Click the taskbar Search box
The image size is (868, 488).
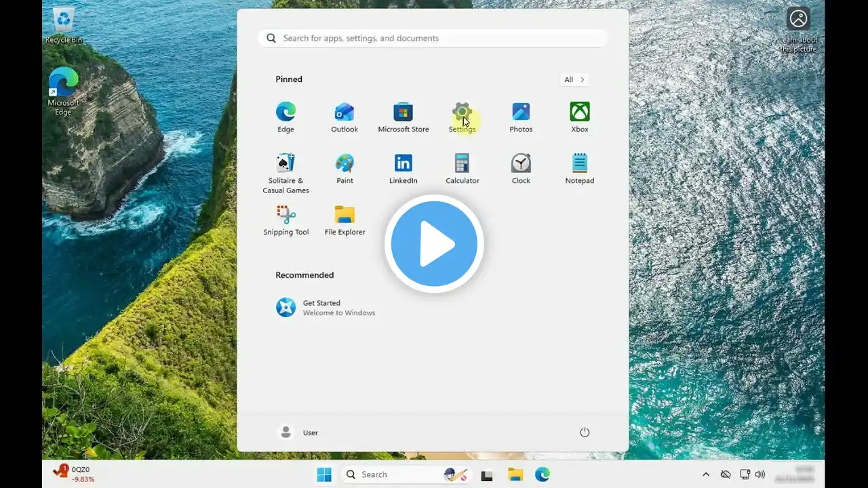pos(407,474)
